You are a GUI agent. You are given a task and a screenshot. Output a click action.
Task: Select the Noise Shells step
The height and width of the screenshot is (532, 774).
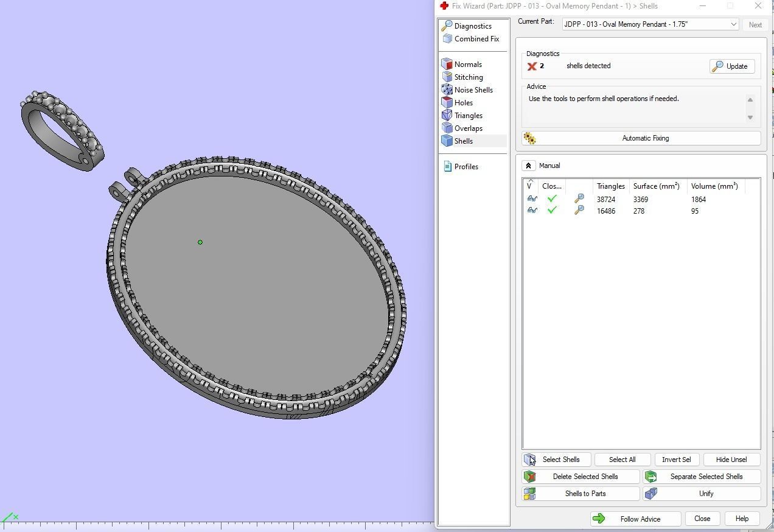tap(473, 90)
